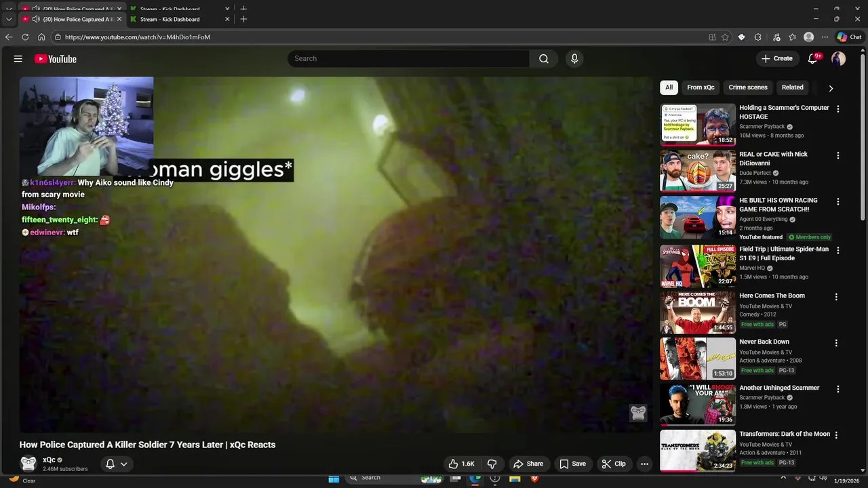Open Never Back Down movie thumbnail

[x=698, y=359]
